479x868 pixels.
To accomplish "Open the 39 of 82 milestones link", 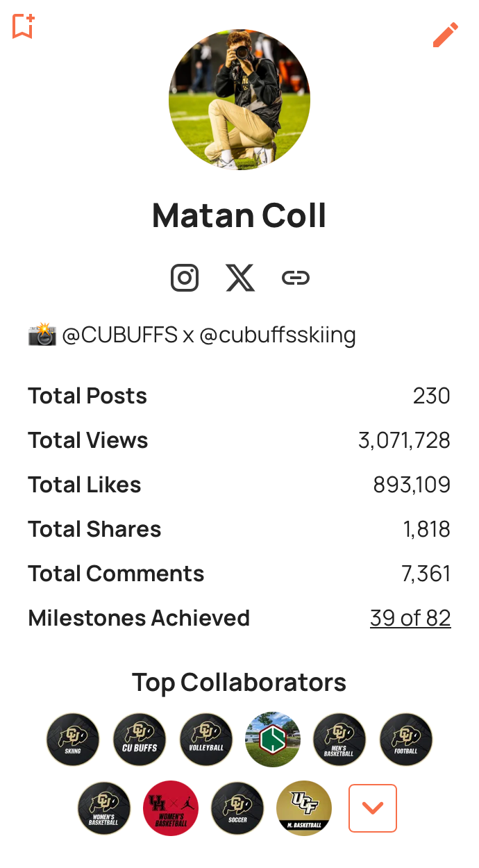I will (410, 618).
